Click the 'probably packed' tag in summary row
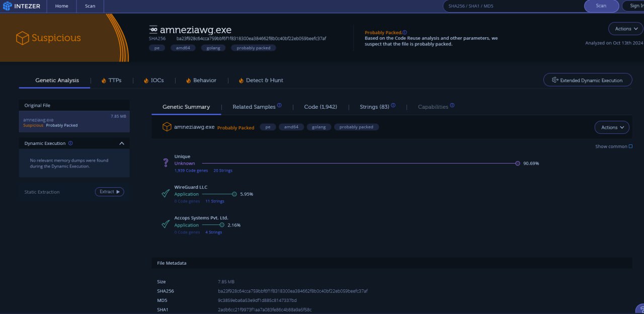The width and height of the screenshot is (644, 314). 356,127
